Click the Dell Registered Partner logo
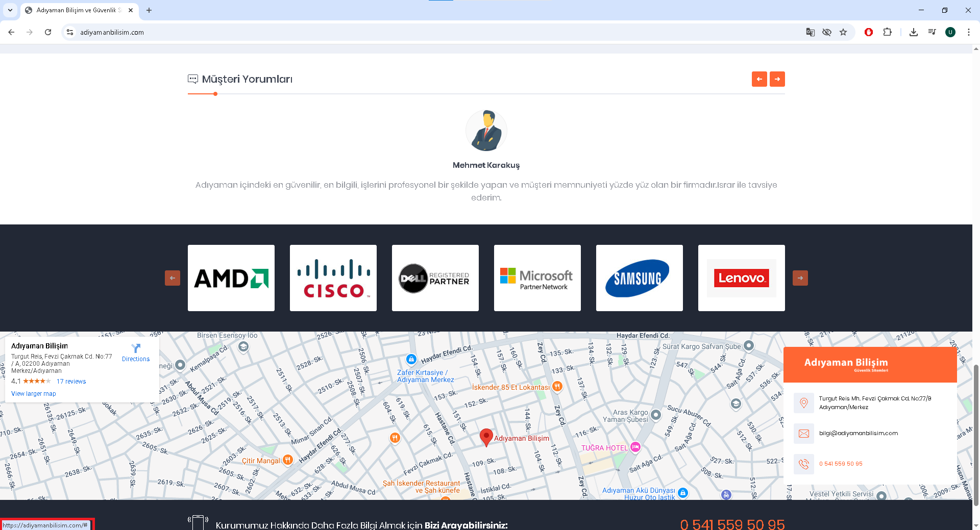The height and width of the screenshot is (530, 980). pyautogui.click(x=435, y=278)
